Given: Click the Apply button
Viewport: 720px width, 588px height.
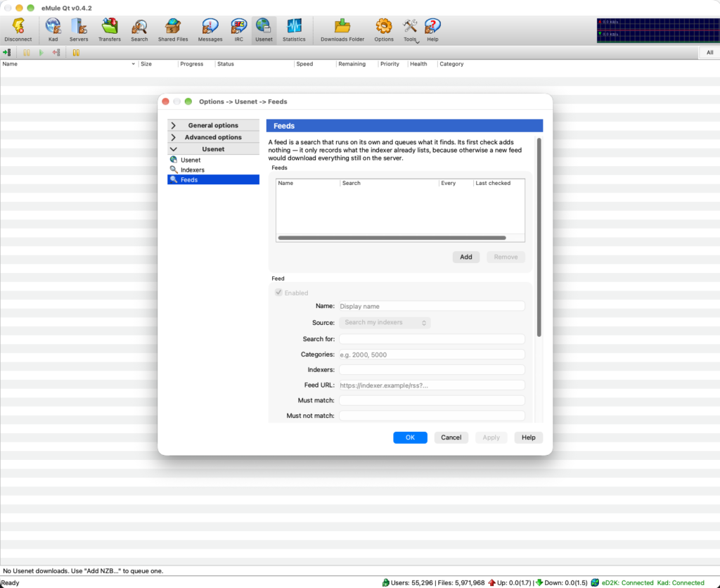Looking at the screenshot, I should (x=491, y=437).
